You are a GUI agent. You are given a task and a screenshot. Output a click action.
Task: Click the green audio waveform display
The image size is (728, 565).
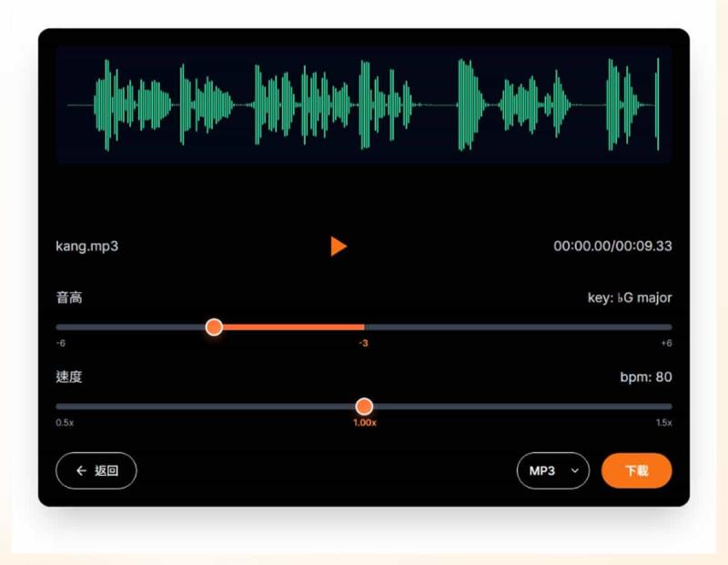point(364,105)
